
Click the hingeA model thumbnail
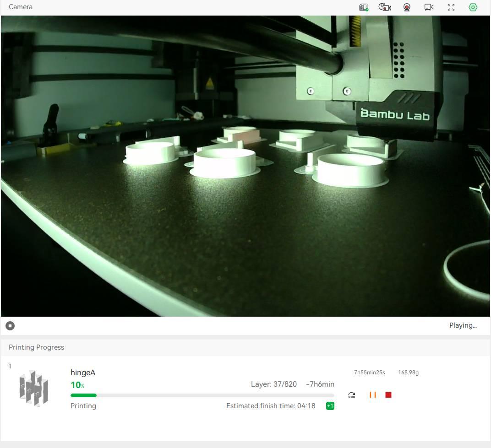(x=34, y=388)
